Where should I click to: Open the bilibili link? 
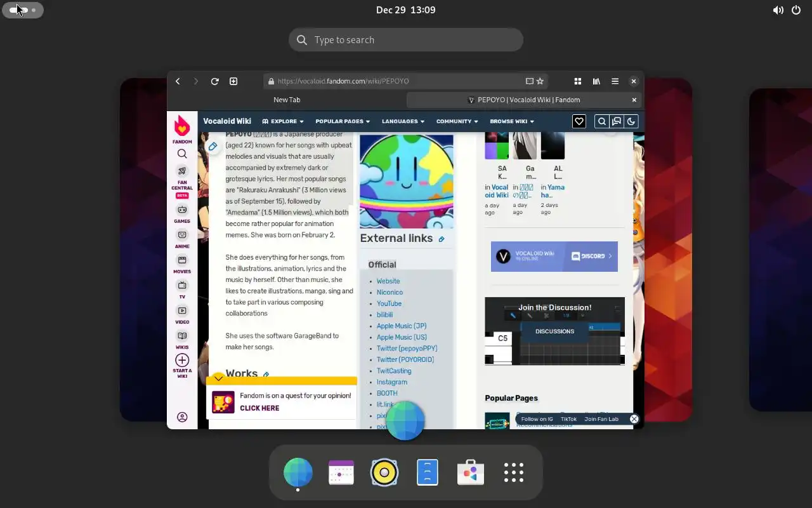click(x=384, y=315)
